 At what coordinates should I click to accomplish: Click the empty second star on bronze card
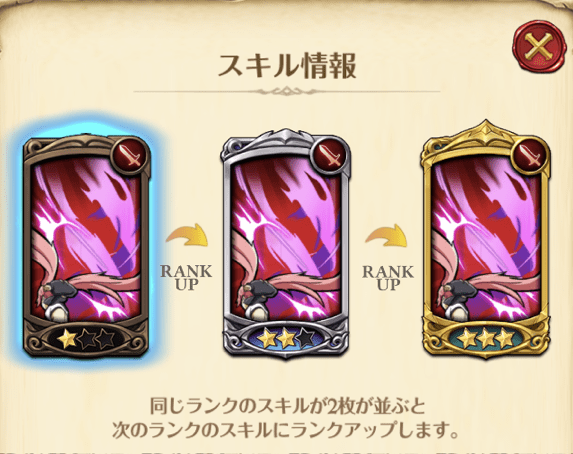86,338
